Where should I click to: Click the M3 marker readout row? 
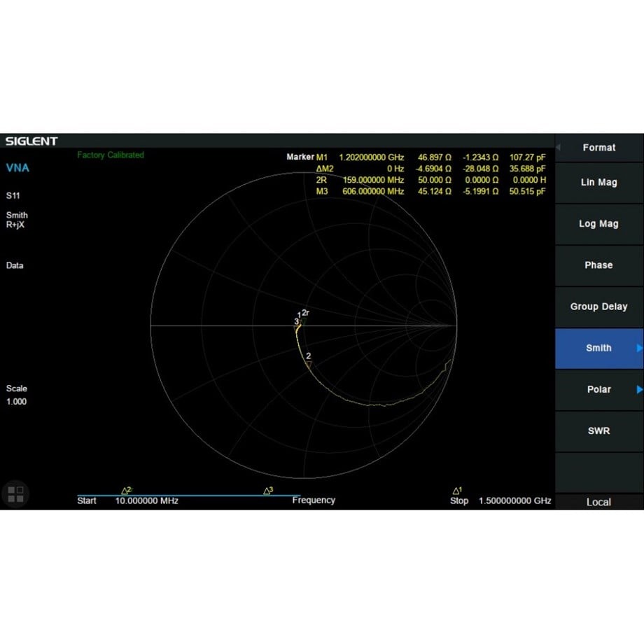click(x=430, y=191)
